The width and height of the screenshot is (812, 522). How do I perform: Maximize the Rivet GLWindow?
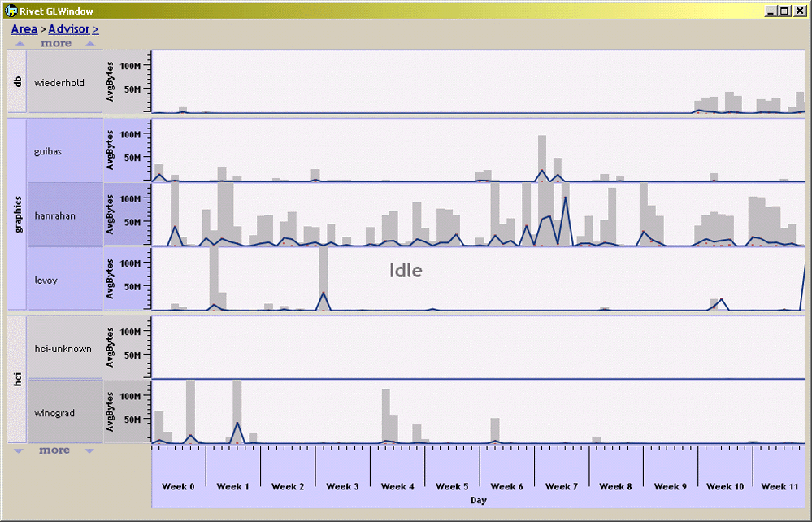click(x=784, y=11)
